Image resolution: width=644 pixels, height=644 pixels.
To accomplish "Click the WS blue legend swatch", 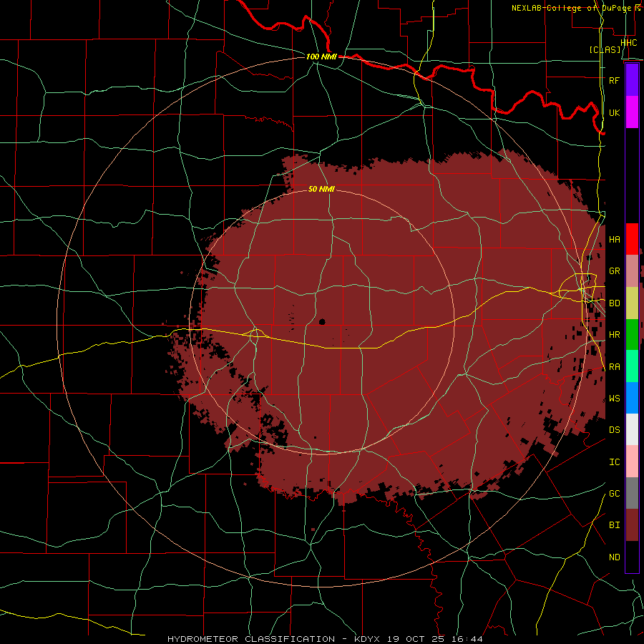I will (632, 398).
